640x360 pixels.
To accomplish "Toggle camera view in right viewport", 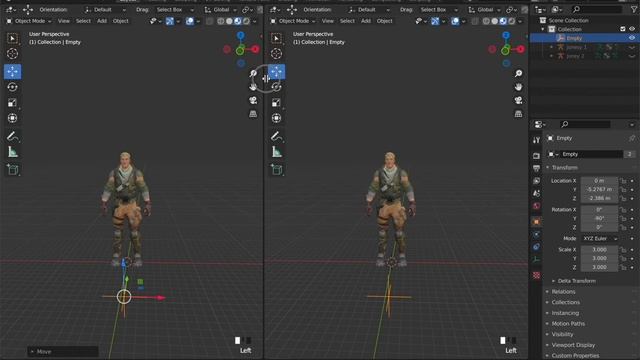I will tap(518, 100).
